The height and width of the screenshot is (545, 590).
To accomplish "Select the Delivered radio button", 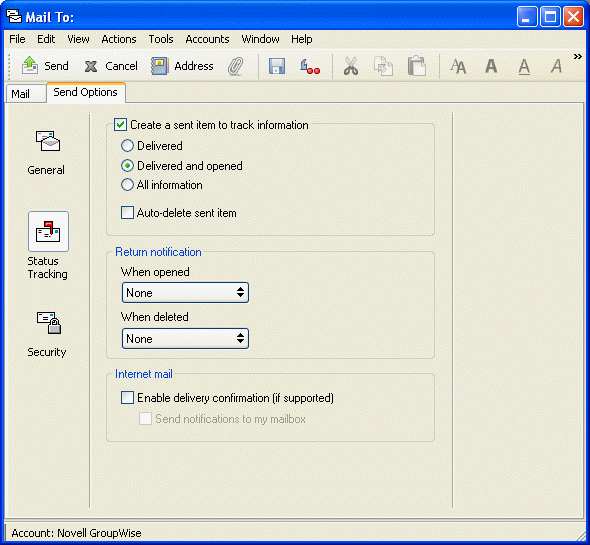I will click(x=127, y=146).
